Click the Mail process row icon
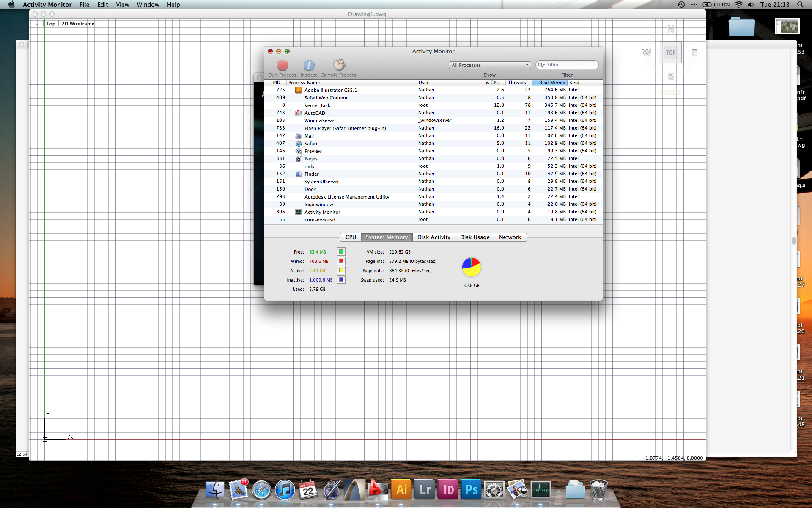The height and width of the screenshot is (508, 812). point(299,136)
